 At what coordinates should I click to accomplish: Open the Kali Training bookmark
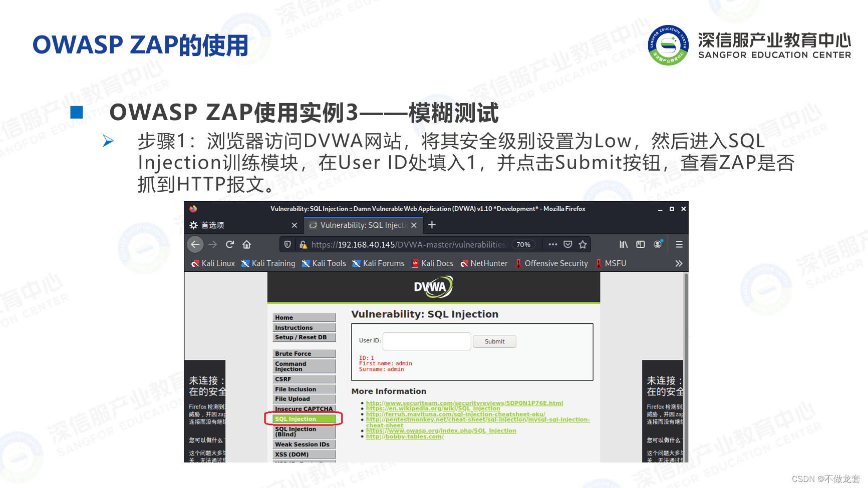click(268, 263)
